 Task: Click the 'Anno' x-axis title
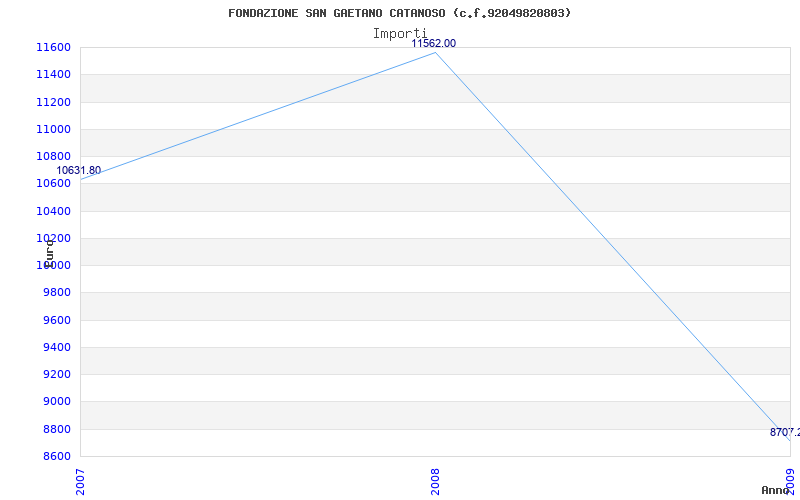coord(775,490)
